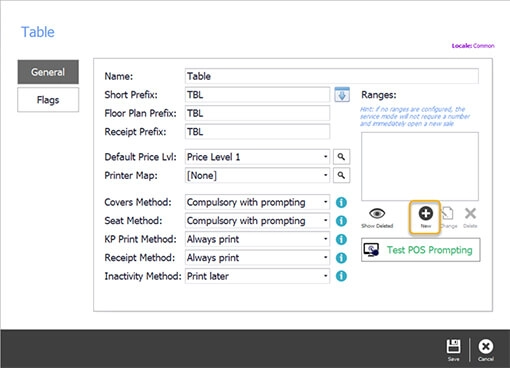This screenshot has width=510, height=368.
Task: Open Printer Map search magnifier
Action: click(341, 175)
